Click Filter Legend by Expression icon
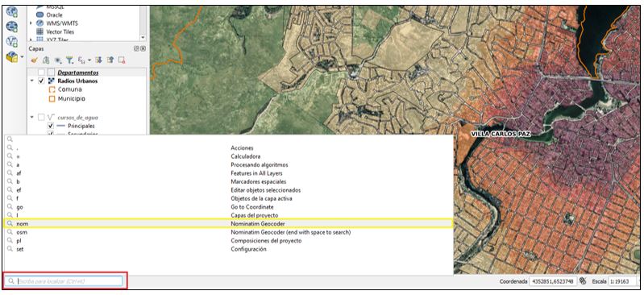The height and width of the screenshot is (295, 644). [x=81, y=60]
